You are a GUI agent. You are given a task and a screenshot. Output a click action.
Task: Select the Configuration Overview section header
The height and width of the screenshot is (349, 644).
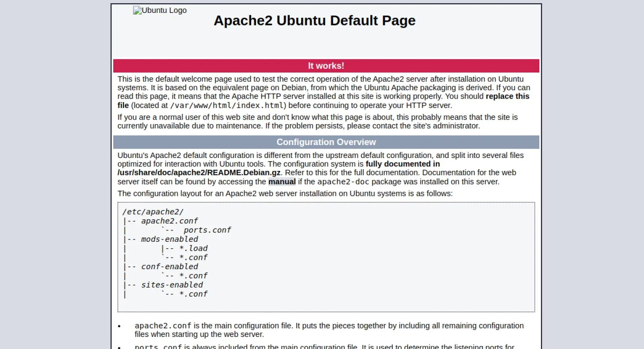[326, 142]
